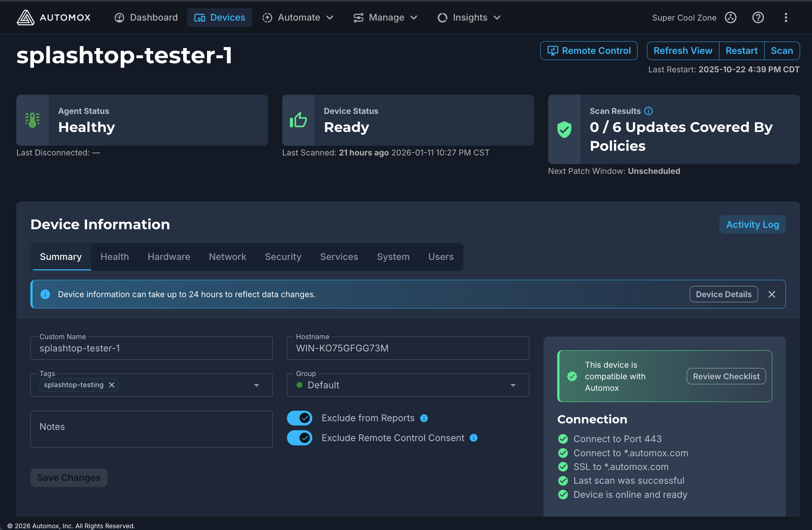The image size is (812, 530).
Task: Open the zone switcher icon beside Super Cool Zone
Action: pyautogui.click(x=731, y=17)
